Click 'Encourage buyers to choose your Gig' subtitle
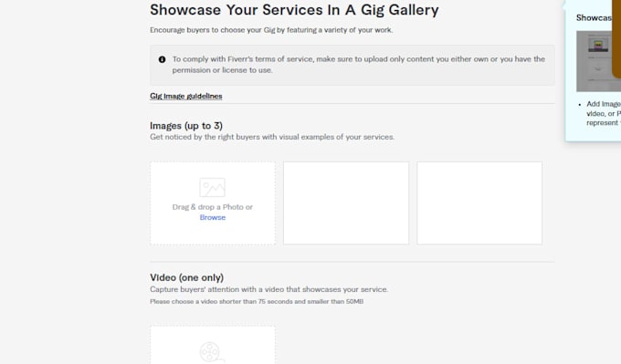Viewport: 621px width, 364px height. click(x=271, y=30)
